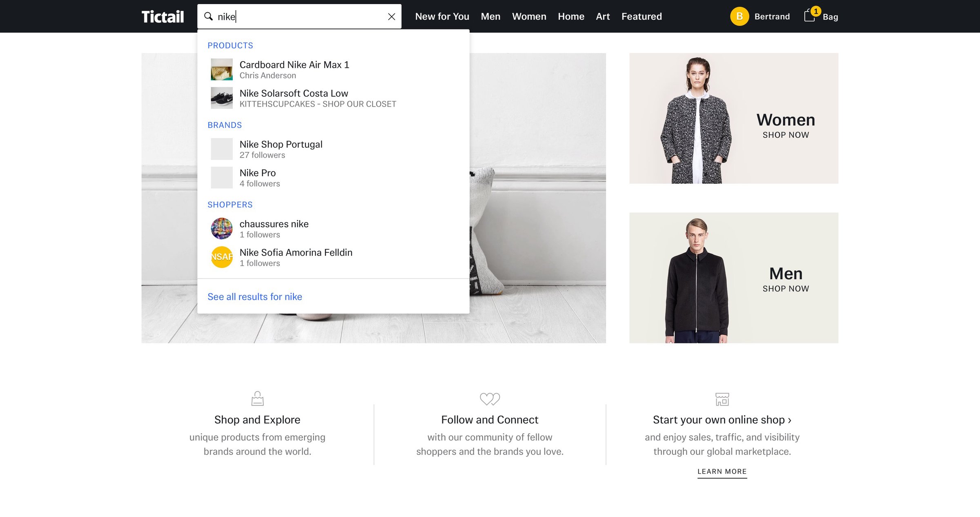Click in the search box containing nike

300,17
